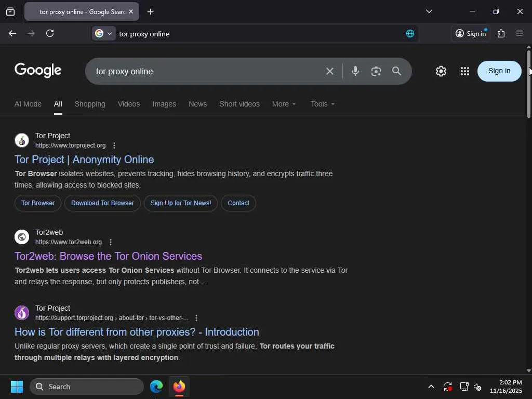Reload the current page
532x399 pixels.
pyautogui.click(x=50, y=33)
